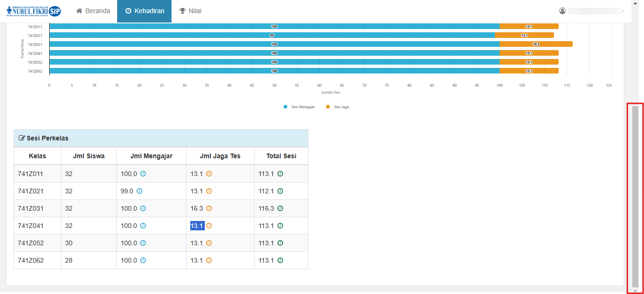Viewport: 644px width, 294px height.
Task: Click the user avatar icon at top right
Action: 562,11
